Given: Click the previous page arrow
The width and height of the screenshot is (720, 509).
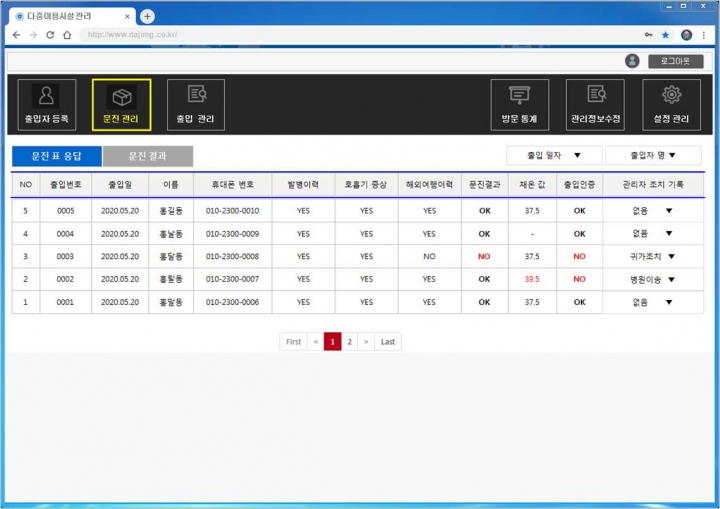Looking at the screenshot, I should 315,342.
